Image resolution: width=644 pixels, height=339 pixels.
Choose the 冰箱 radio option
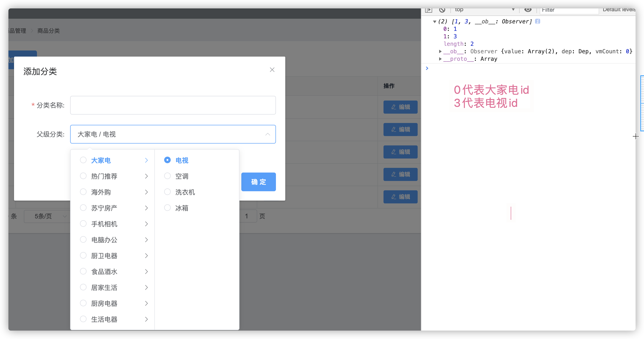pos(167,208)
